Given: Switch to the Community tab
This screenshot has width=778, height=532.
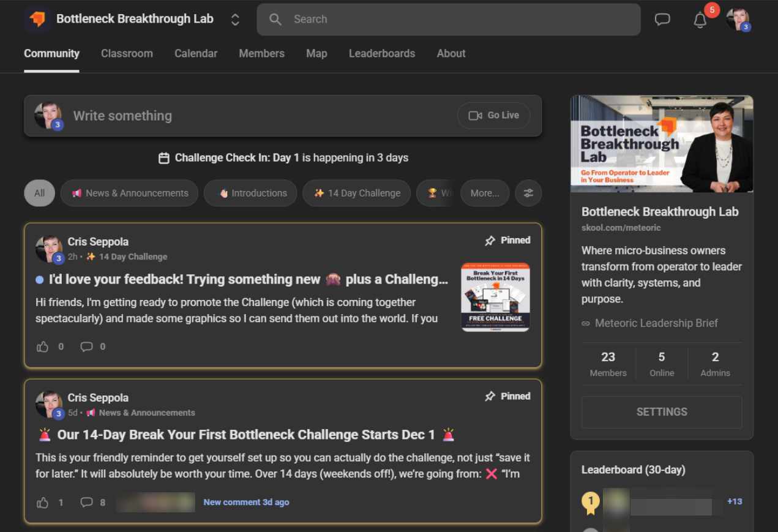Looking at the screenshot, I should (x=51, y=53).
